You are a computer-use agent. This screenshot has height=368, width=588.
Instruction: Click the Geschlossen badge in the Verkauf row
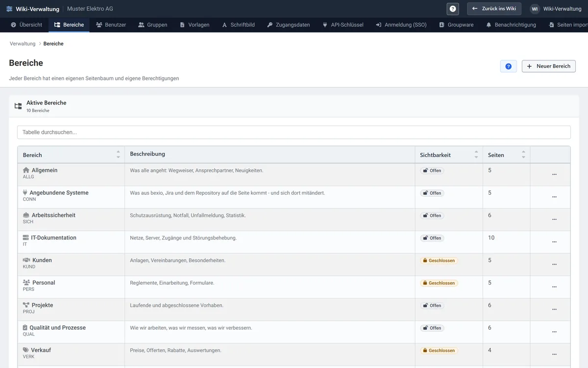pyautogui.click(x=439, y=350)
